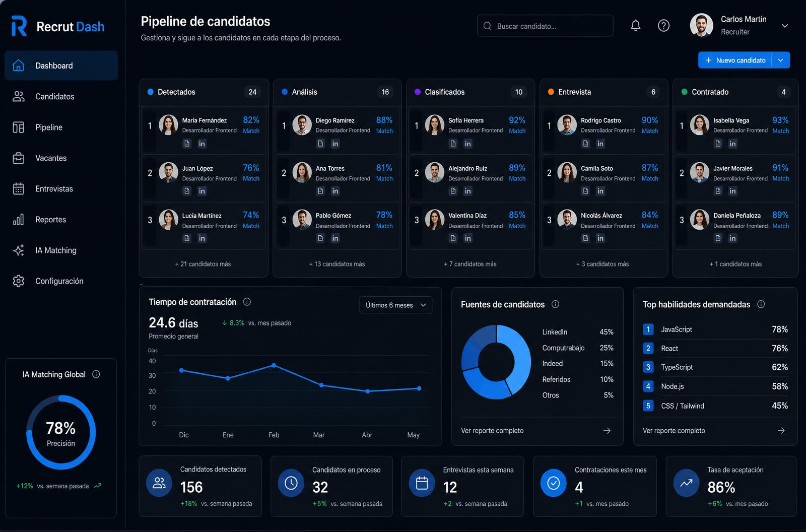
Task: Open Pablo Gómez's document icon
Action: pyautogui.click(x=320, y=238)
